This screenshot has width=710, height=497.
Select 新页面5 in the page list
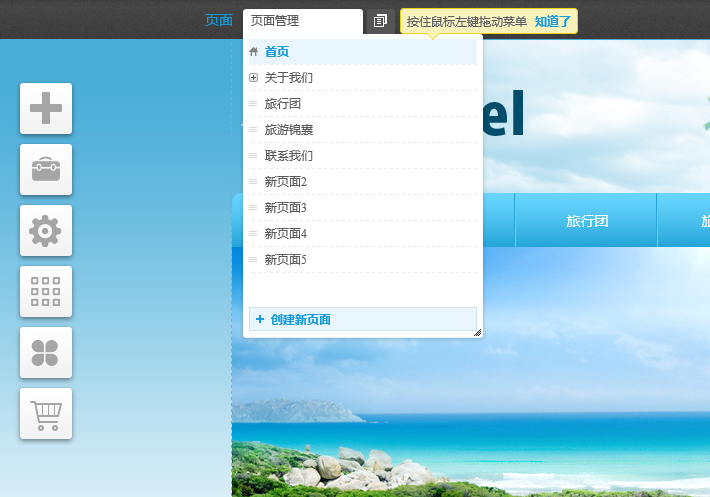tap(286, 260)
